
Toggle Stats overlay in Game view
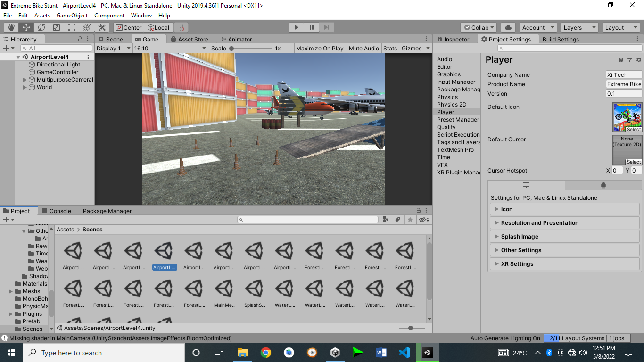pos(391,48)
